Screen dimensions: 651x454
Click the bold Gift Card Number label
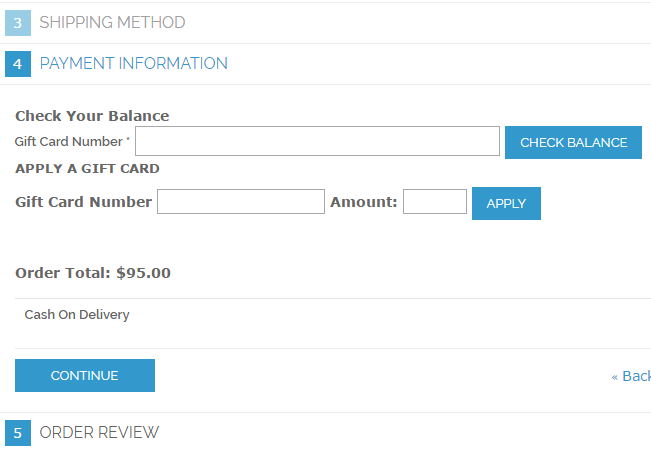(83, 202)
